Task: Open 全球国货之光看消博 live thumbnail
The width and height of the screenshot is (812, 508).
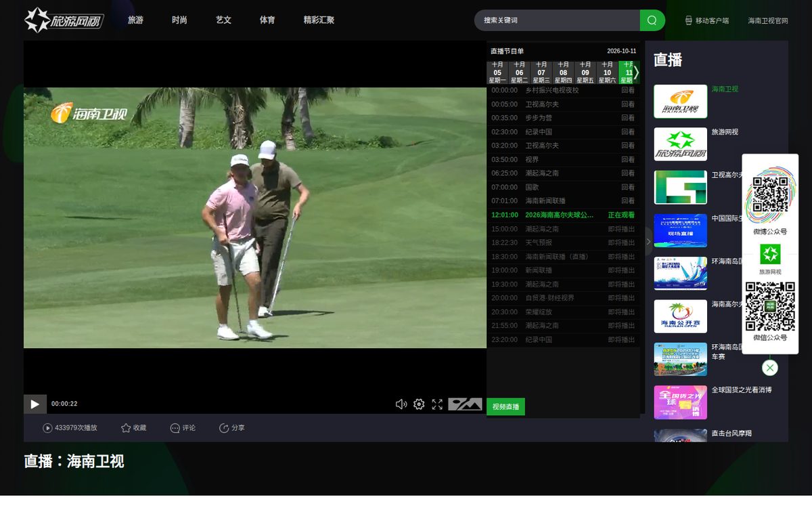Action: (681, 402)
